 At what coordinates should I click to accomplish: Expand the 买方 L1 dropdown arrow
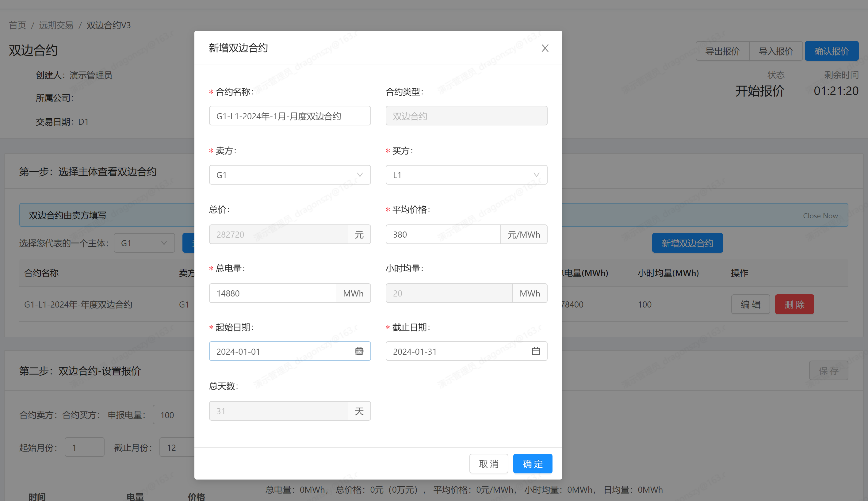pyautogui.click(x=536, y=175)
